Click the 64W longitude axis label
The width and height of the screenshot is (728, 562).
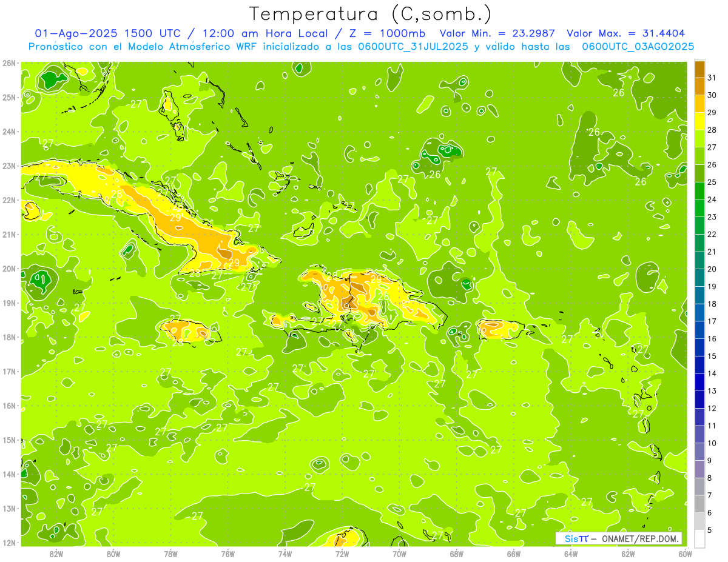(x=571, y=554)
